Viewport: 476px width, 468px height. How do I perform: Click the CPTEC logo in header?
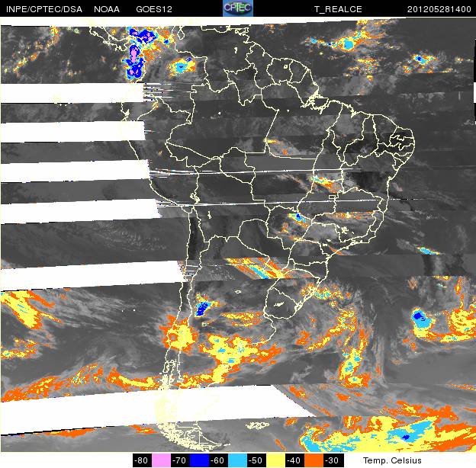coord(238,8)
